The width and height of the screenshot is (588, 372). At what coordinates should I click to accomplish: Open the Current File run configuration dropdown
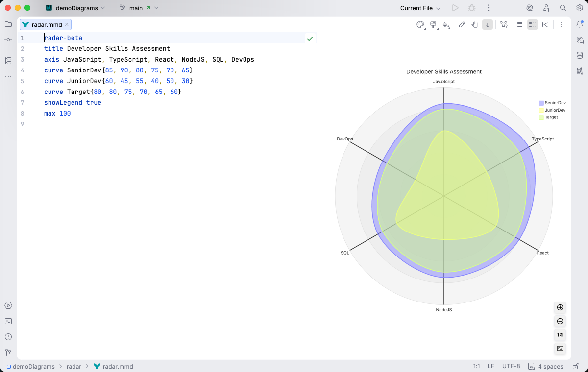pyautogui.click(x=420, y=8)
